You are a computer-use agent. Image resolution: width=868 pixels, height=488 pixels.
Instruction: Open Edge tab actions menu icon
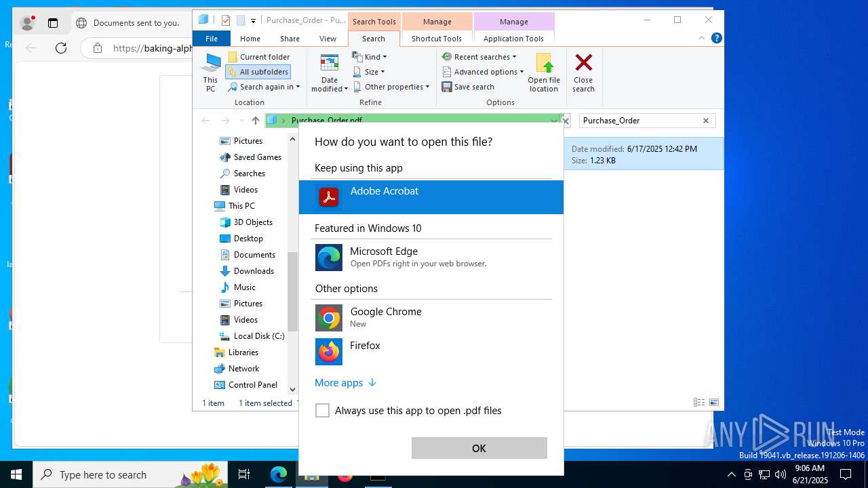click(x=53, y=23)
